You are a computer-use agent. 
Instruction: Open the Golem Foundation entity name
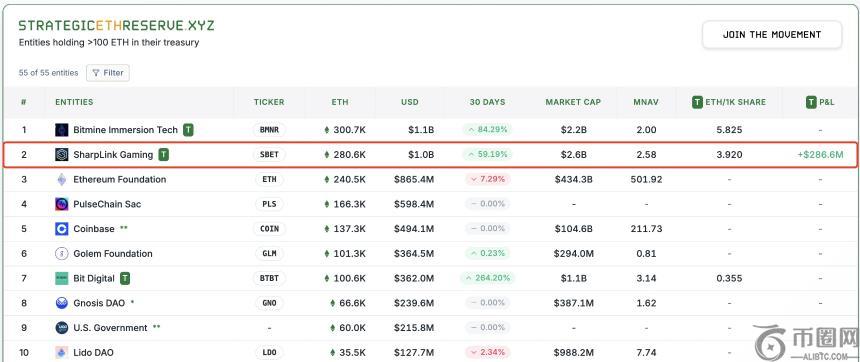pos(113,253)
